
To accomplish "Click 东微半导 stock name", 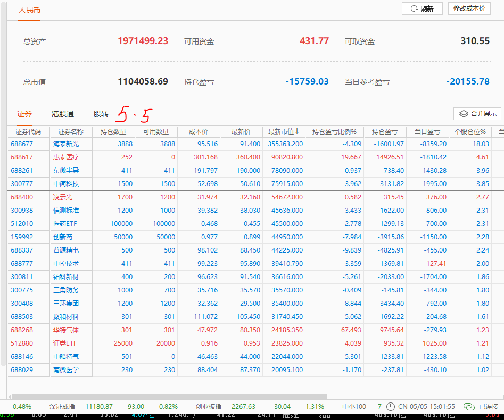I will [66, 171].
